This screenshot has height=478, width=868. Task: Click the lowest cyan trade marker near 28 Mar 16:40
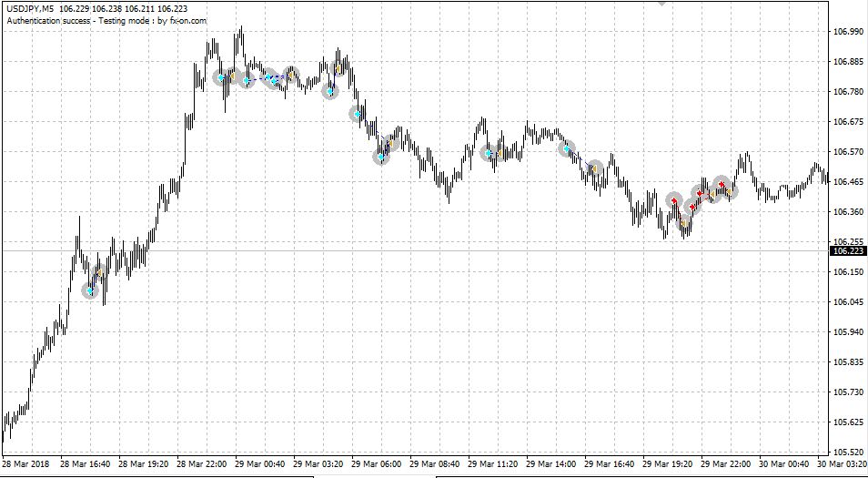point(90,290)
